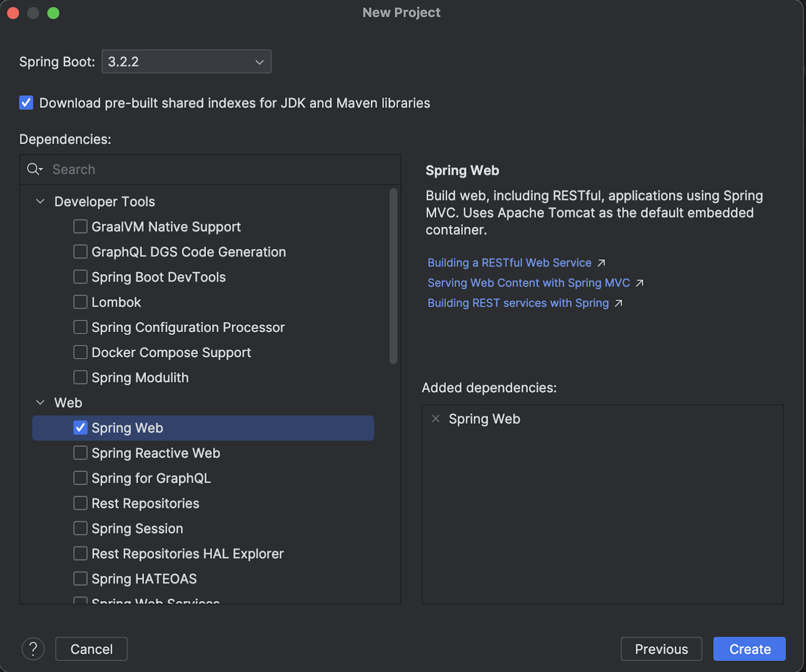Click the Web group label

pyautogui.click(x=69, y=402)
